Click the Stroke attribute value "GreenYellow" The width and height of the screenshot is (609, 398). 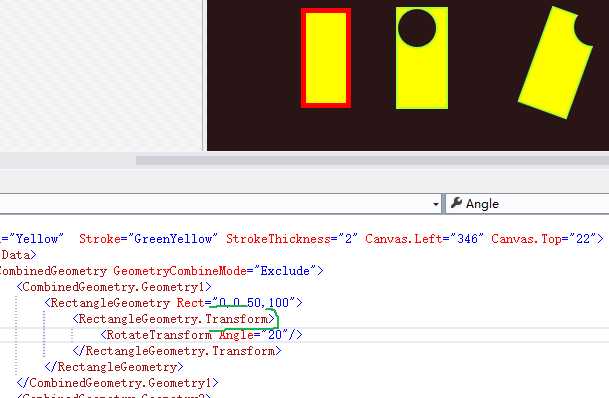click(x=173, y=238)
